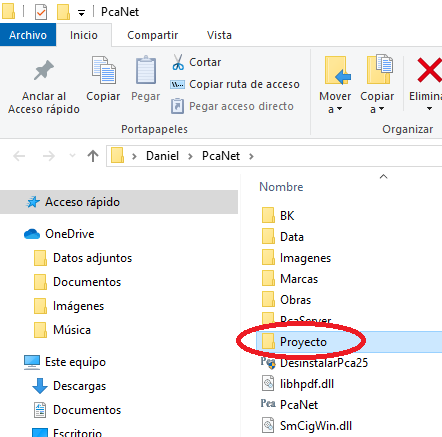Click the Copiar icon in the ribbon
This screenshot has width=442, height=437.
tap(104, 70)
